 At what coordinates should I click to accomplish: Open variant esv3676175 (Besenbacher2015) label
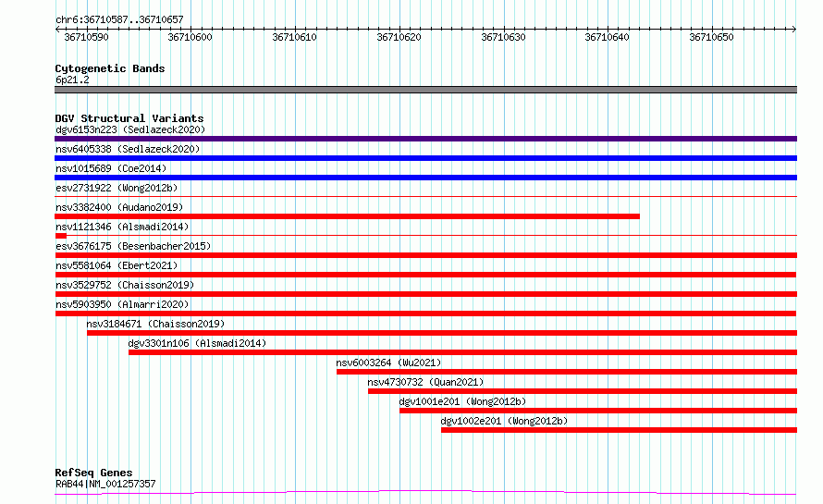coord(133,246)
